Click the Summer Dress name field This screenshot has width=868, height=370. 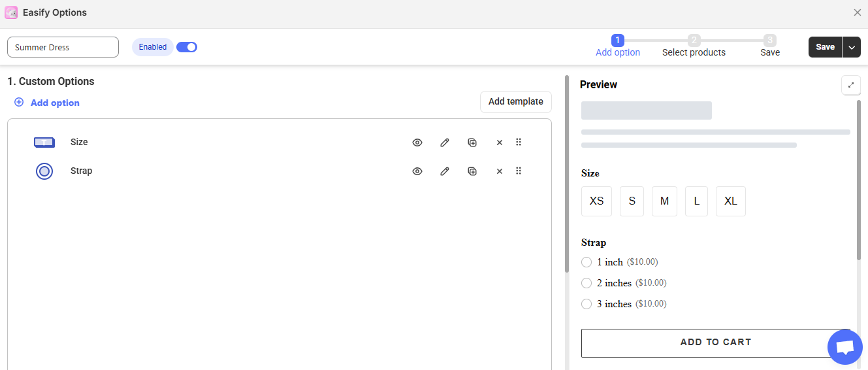(63, 47)
